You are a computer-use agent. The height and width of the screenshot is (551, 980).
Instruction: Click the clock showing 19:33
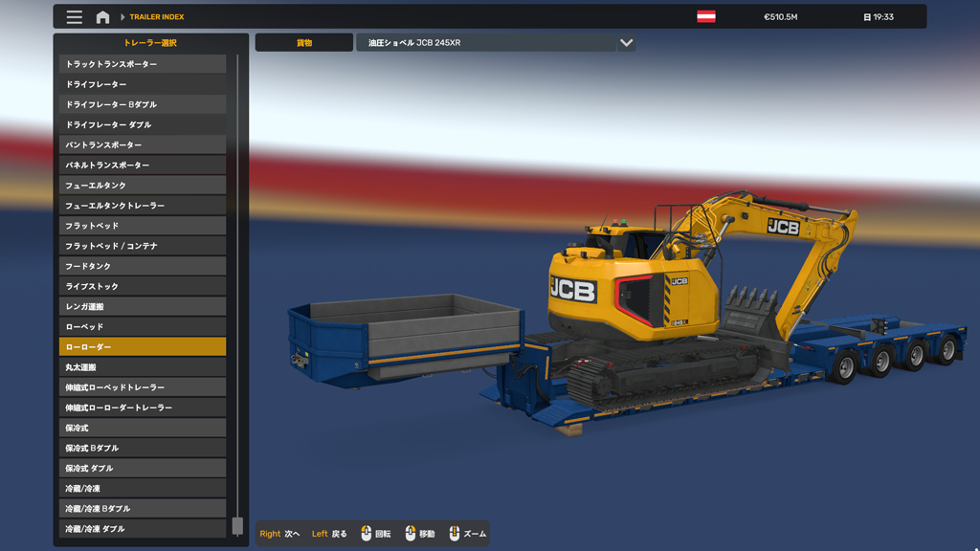coord(878,17)
